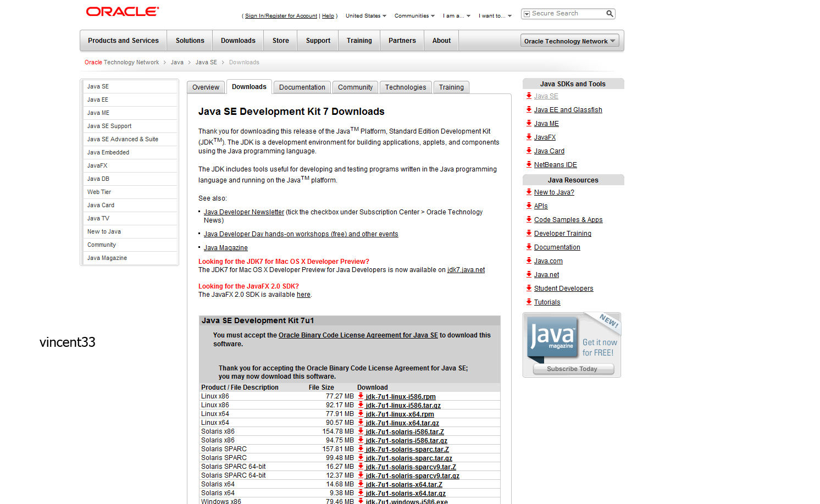Open the Java Magazine See-also link
820x504 pixels.
click(x=226, y=248)
